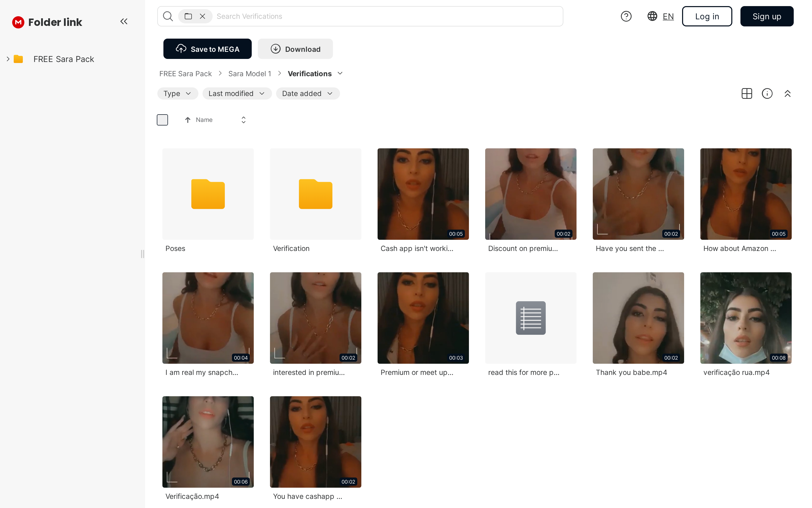Sort by Name column
Image resolution: width=812 pixels, height=508 pixels.
tap(204, 120)
